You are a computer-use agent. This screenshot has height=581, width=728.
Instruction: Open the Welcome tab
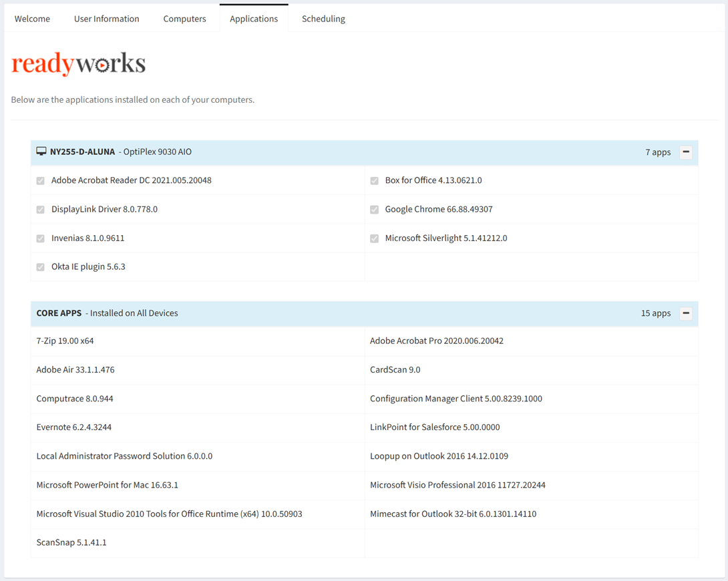coord(32,19)
